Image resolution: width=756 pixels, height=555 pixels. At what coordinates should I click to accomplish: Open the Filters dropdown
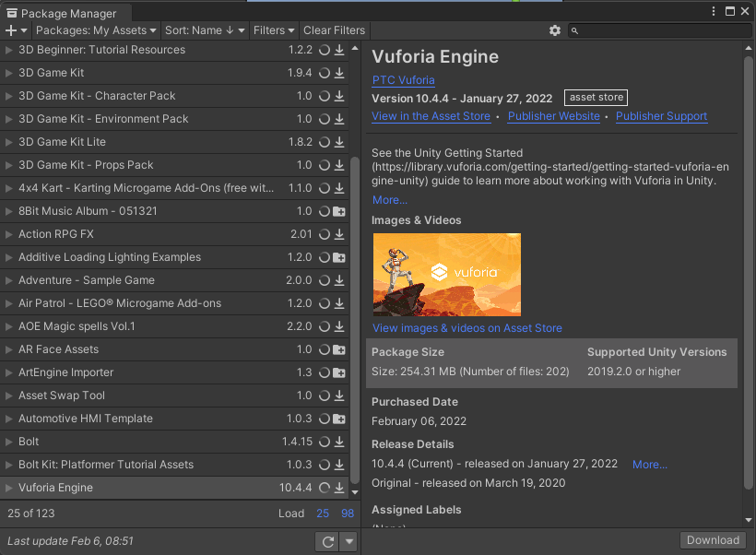(274, 30)
